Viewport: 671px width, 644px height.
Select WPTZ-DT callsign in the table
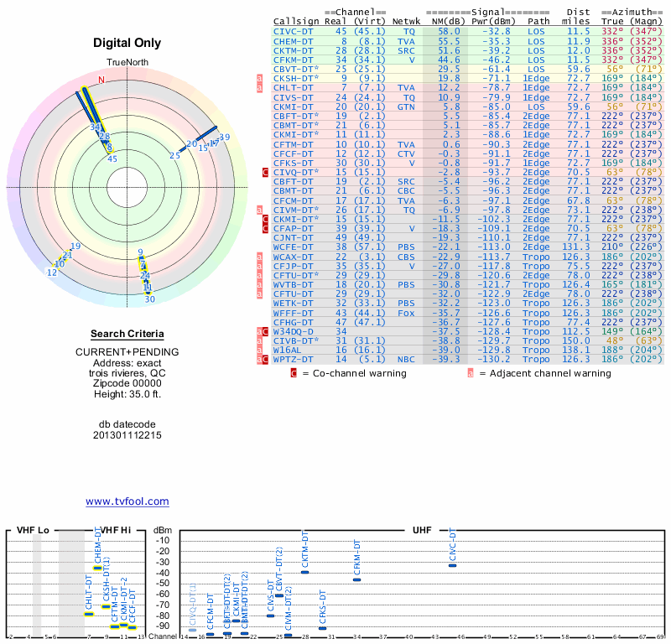coord(293,360)
